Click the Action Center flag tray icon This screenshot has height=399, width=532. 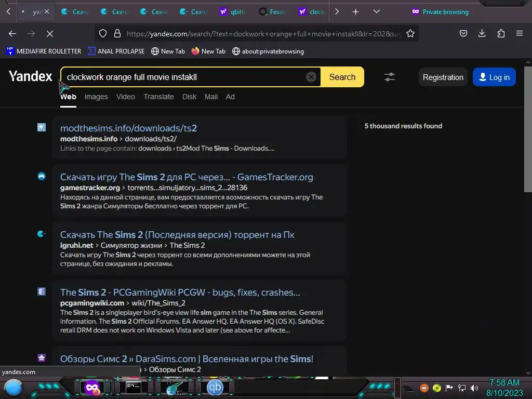pyautogui.click(x=449, y=388)
